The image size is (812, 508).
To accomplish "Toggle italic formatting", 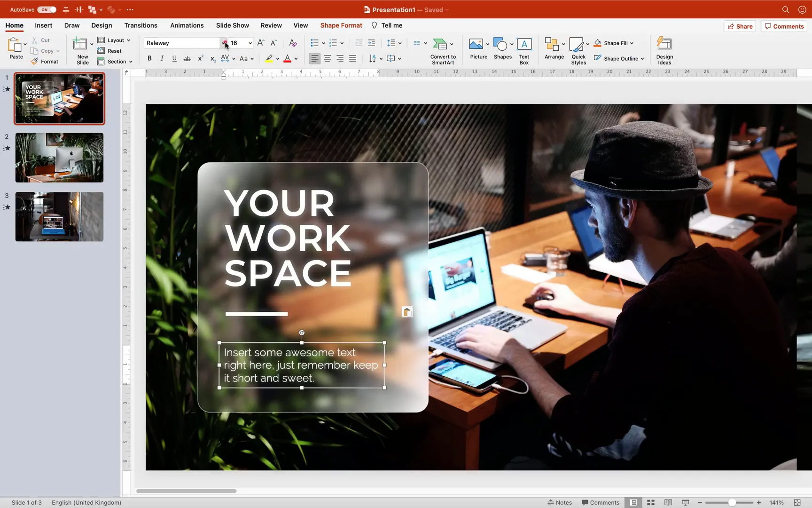I will [162, 58].
